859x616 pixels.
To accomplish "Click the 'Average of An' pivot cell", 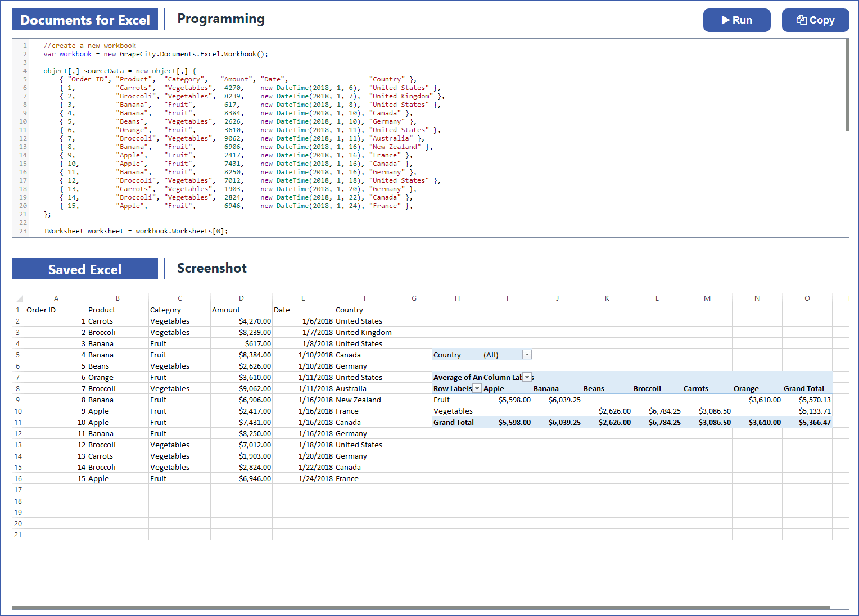I will click(x=457, y=377).
